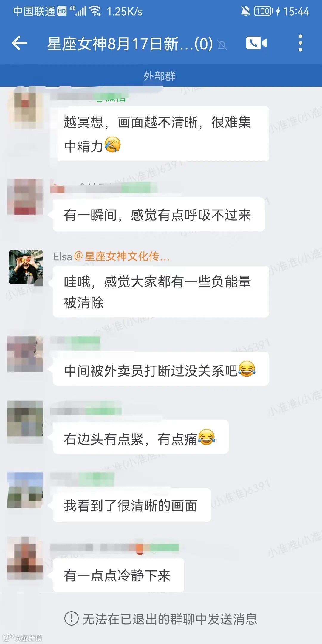Tap the battery indicator in status bar
Screen dimensions: 322x644
[263, 11]
